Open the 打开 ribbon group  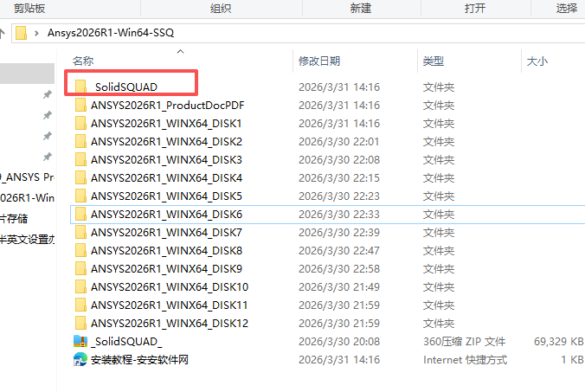475,8
